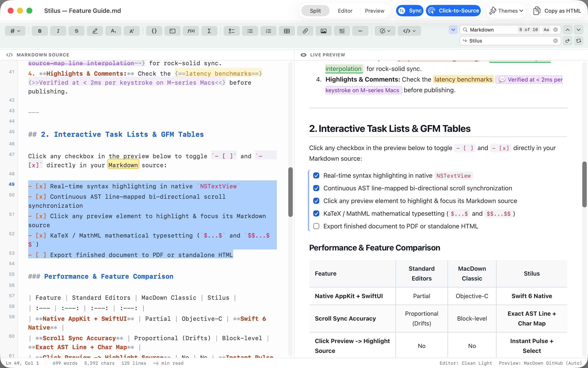The image size is (588, 368).
Task: Insert a horizontal rule
Action: [x=360, y=31]
